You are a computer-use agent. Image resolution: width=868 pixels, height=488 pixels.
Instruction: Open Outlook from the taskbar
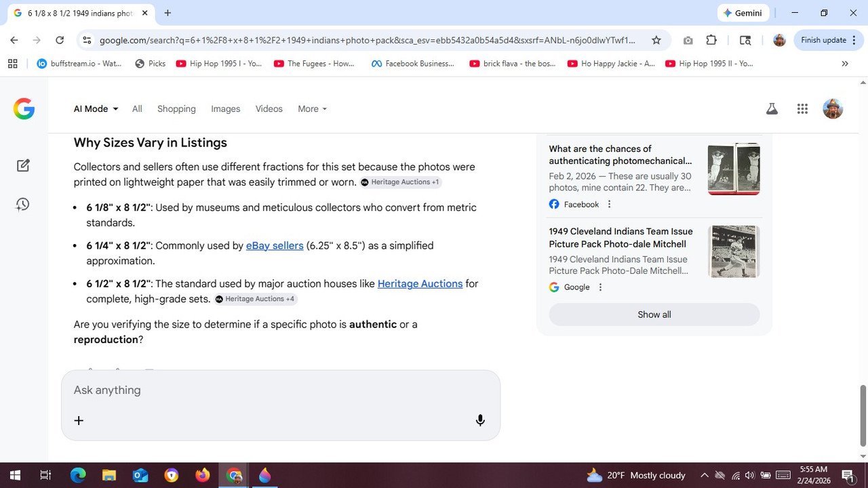coord(140,475)
